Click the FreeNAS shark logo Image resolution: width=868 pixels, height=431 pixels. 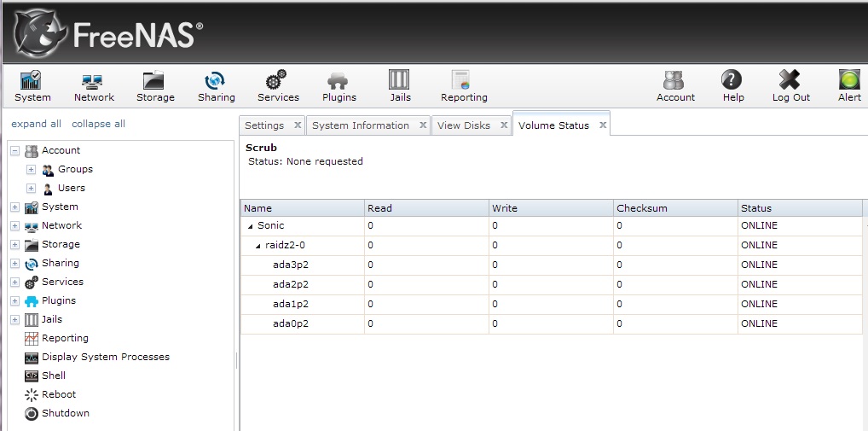(38, 34)
